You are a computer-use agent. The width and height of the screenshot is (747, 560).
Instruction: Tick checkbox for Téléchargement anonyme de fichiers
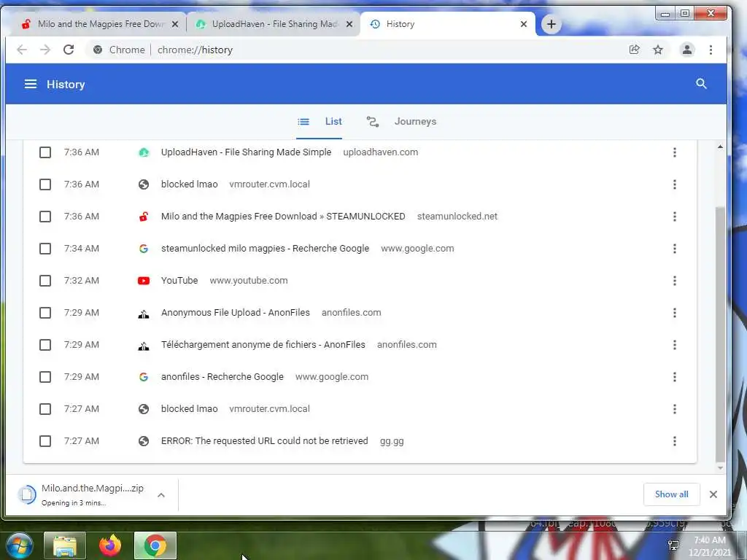point(45,345)
